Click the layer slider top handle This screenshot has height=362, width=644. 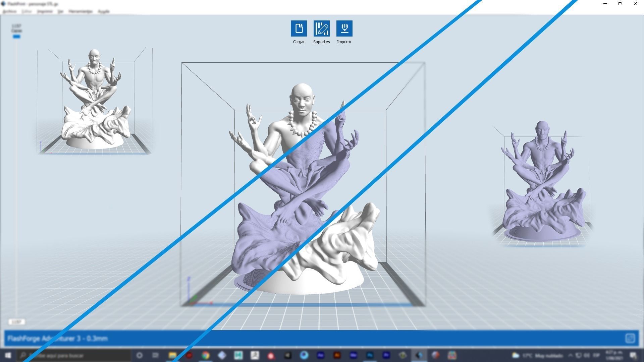[x=16, y=37]
